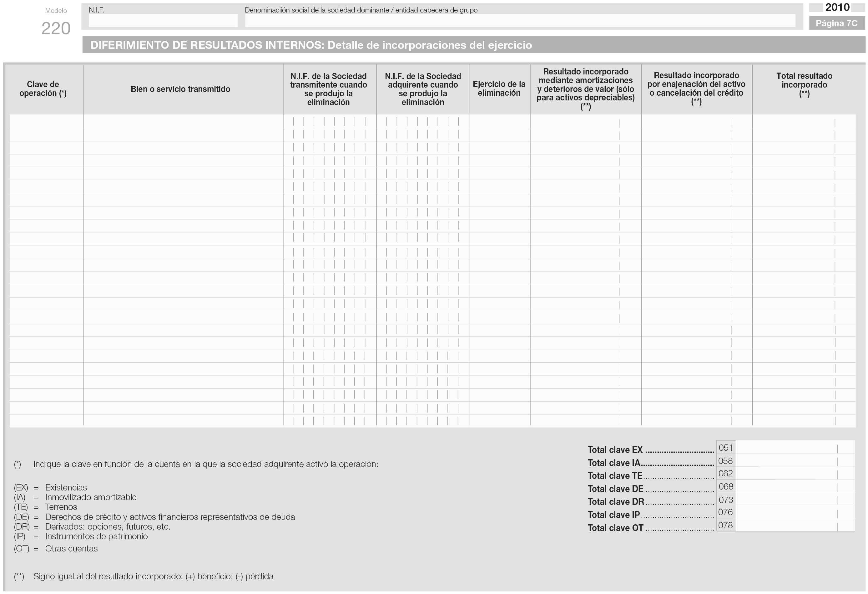Click the '(TE) = Terrenos' legend line
868x594 pixels.
[46, 507]
